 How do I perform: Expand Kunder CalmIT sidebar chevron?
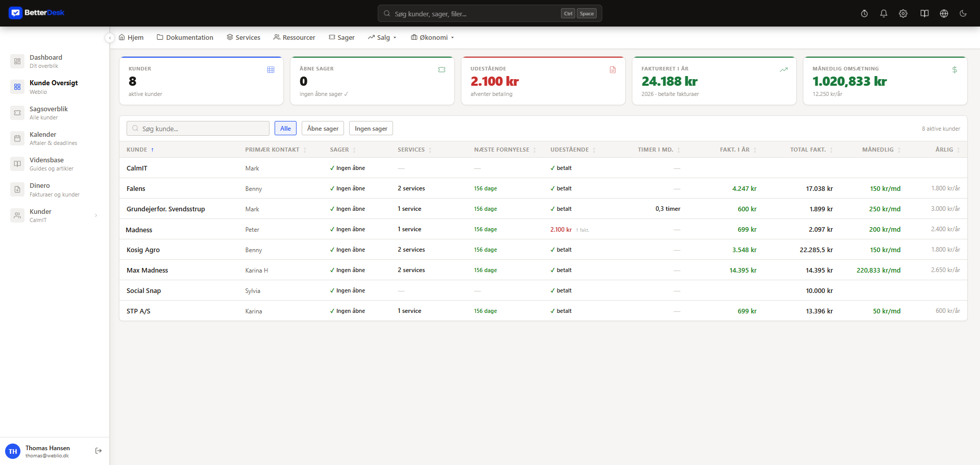pyautogui.click(x=96, y=215)
